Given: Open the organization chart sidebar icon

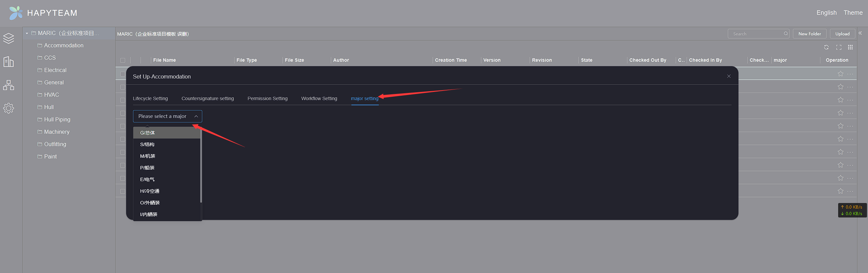Looking at the screenshot, I should (9, 85).
